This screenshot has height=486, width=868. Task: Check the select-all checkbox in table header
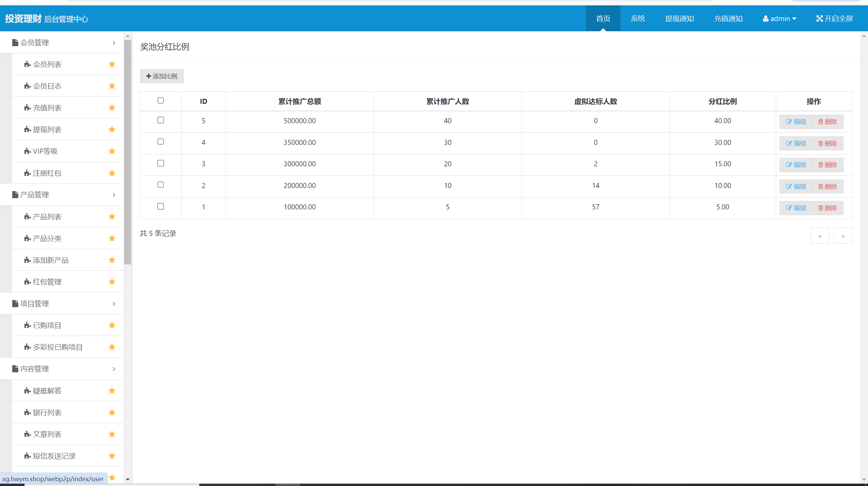point(161,100)
